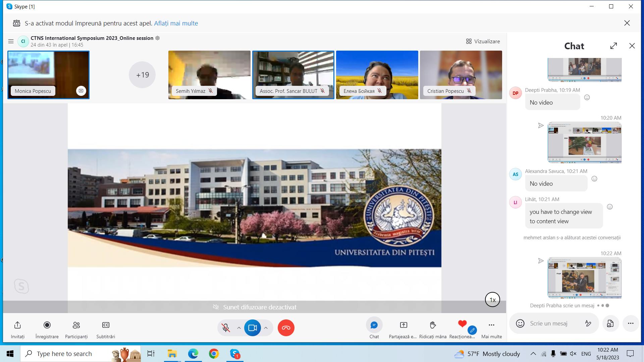Screen dimensions: 644x362
Task: Open the Invitați share icon
Action: coord(17,325)
